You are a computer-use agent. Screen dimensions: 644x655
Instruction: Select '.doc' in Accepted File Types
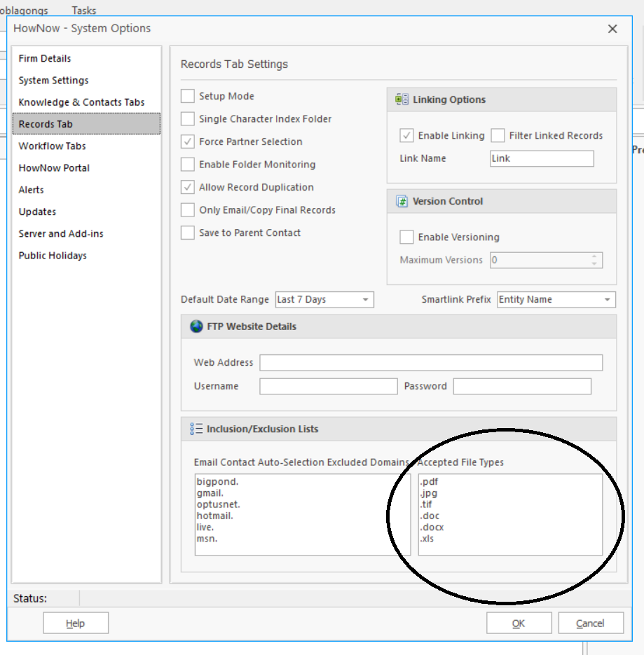tap(430, 516)
